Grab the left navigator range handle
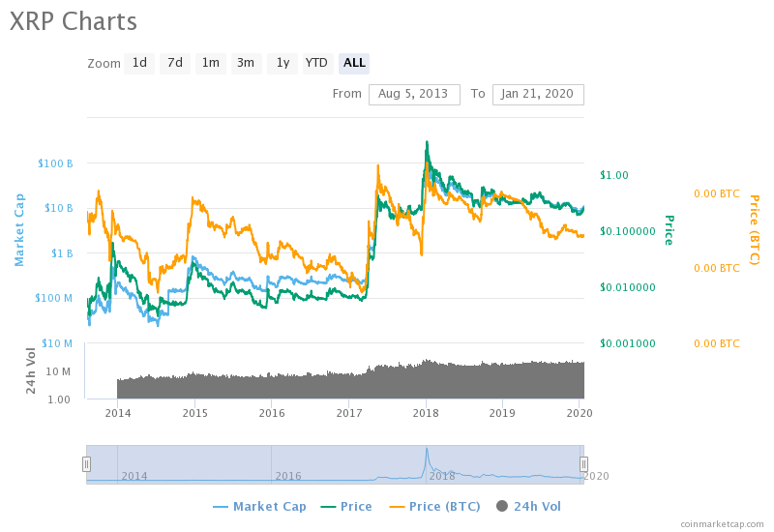This screenshot has width=774, height=532. [x=86, y=464]
